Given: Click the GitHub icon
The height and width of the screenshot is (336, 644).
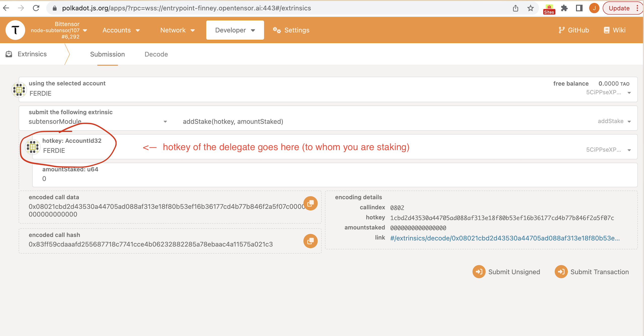Looking at the screenshot, I should 561,30.
